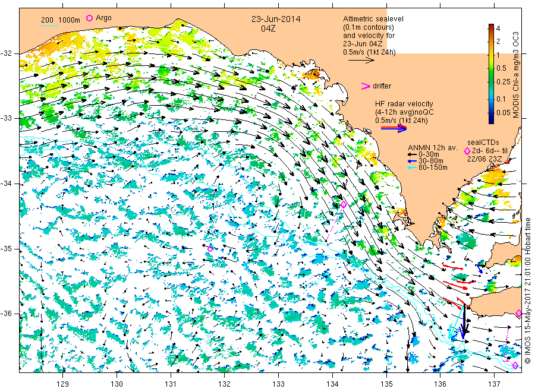
Task: Click the color bar value 0.05 label
Action: 503,112
